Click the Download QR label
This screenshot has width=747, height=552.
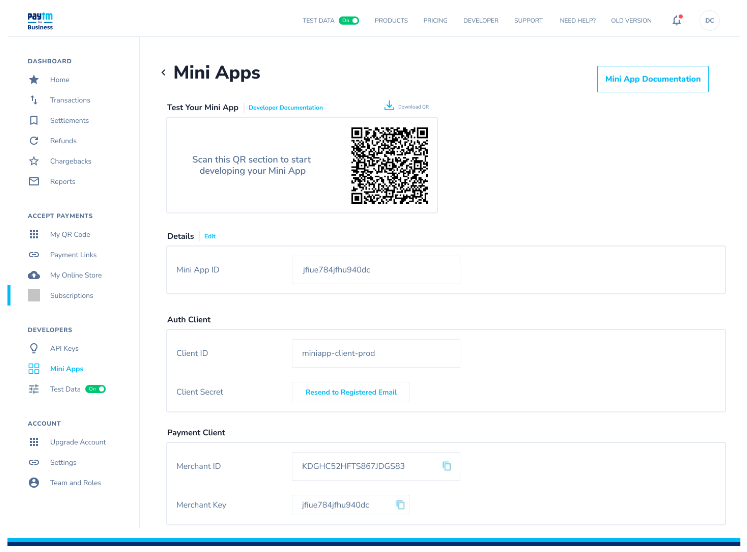click(414, 107)
